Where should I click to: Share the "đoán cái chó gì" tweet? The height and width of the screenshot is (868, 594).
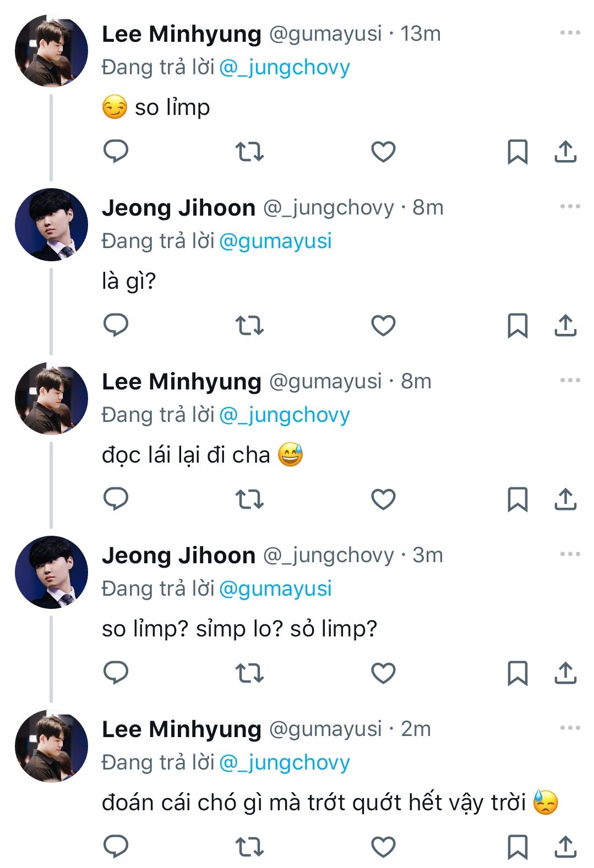coord(565,847)
